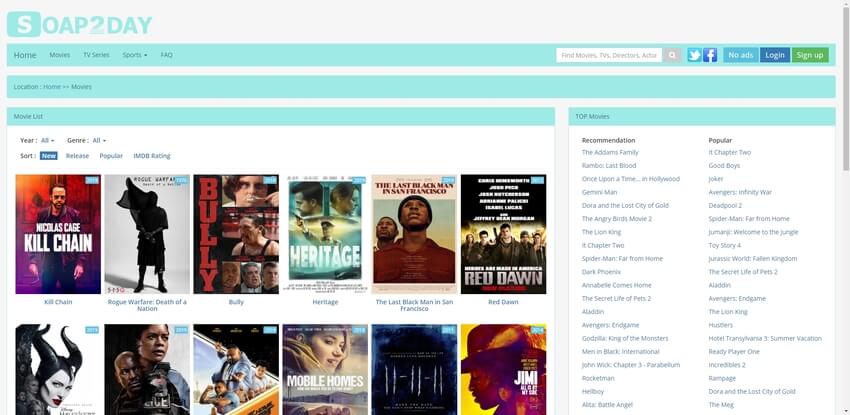Click Heritage title link below poster
Screen dimensions: 850x415
click(x=325, y=302)
